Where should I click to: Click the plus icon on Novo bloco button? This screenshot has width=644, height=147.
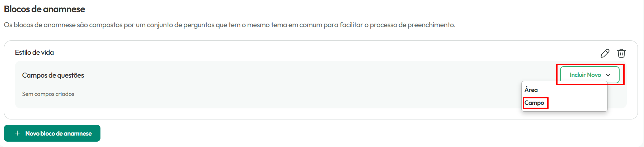[17, 133]
